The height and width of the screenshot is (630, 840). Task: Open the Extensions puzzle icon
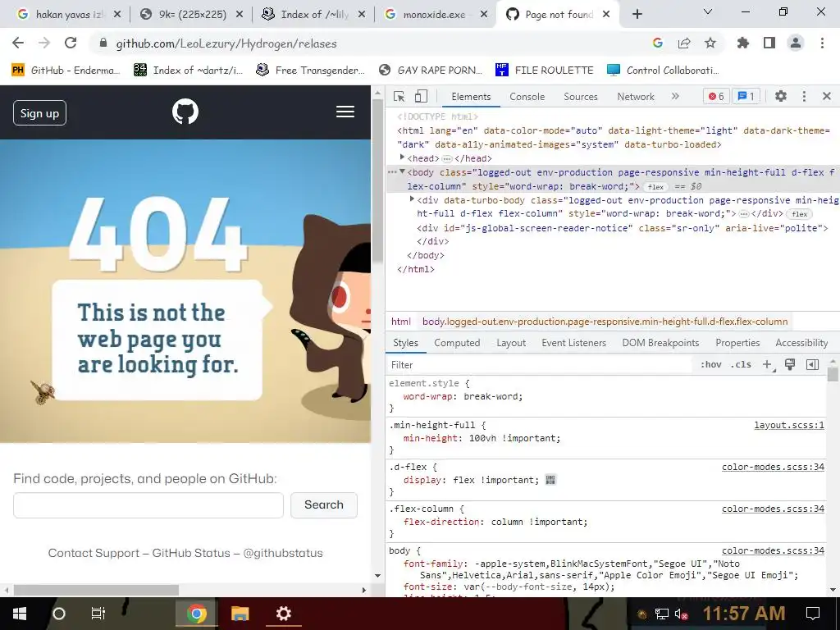[x=743, y=43]
